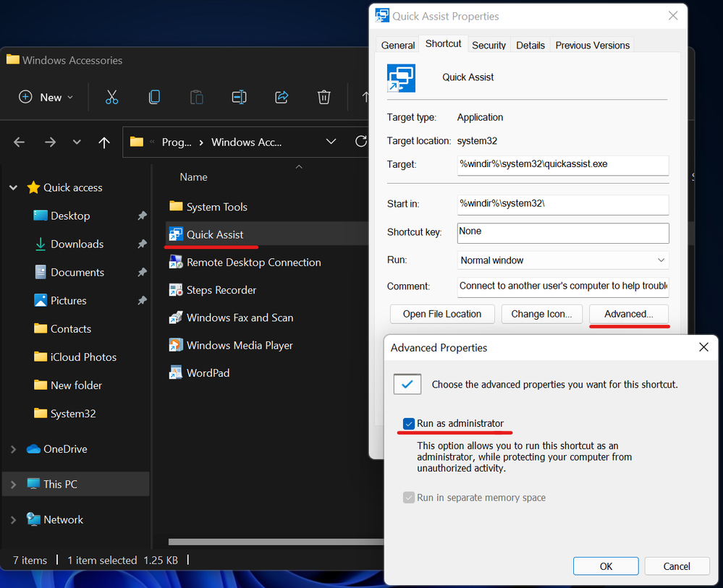Refresh the current folder view
Screen dimensions: 723x588
click(360, 142)
